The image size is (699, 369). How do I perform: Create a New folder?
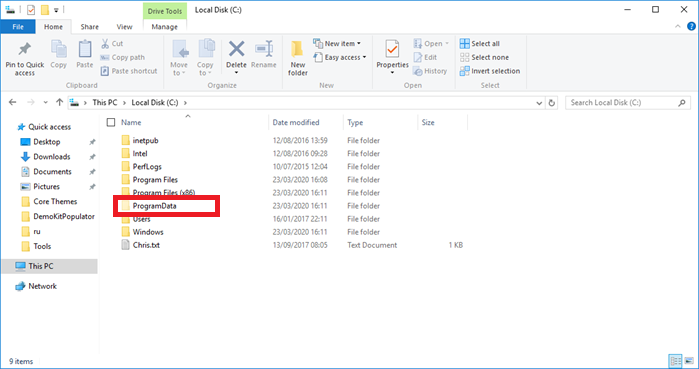point(298,58)
